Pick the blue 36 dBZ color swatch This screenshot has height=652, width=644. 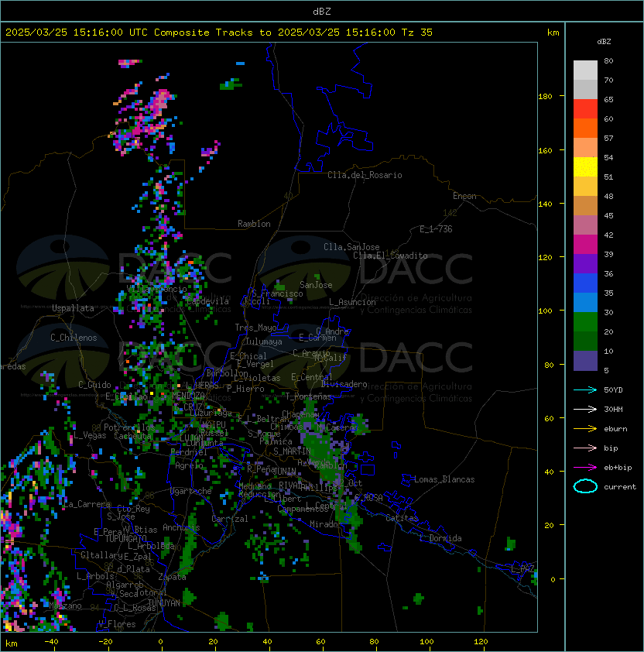pos(585,283)
